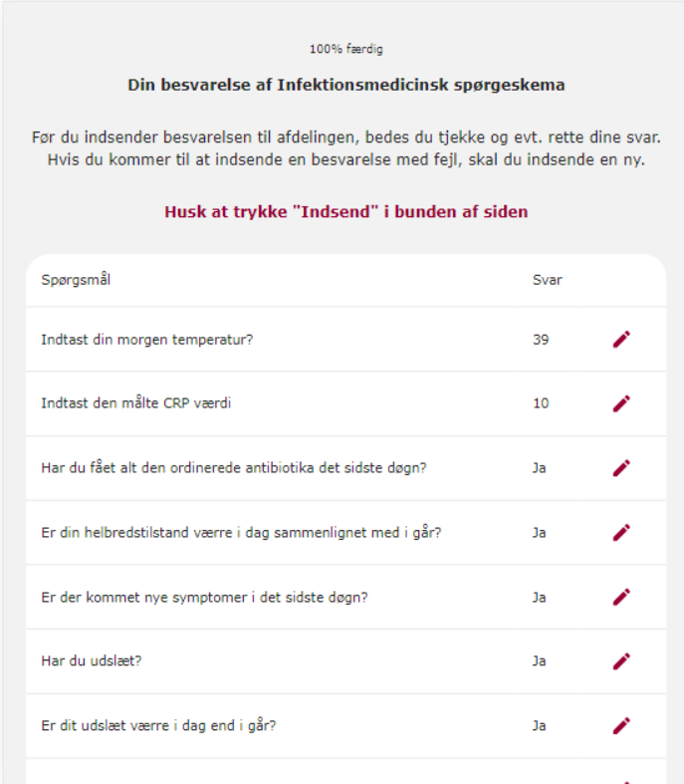684x784 pixels.
Task: Edit answer for udslæt værre i dag
Action: click(621, 725)
